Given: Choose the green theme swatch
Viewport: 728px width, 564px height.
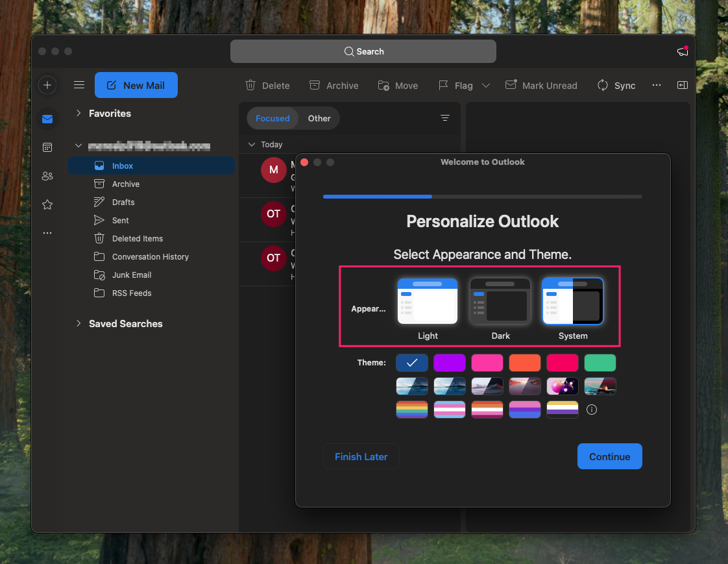Looking at the screenshot, I should (600, 363).
